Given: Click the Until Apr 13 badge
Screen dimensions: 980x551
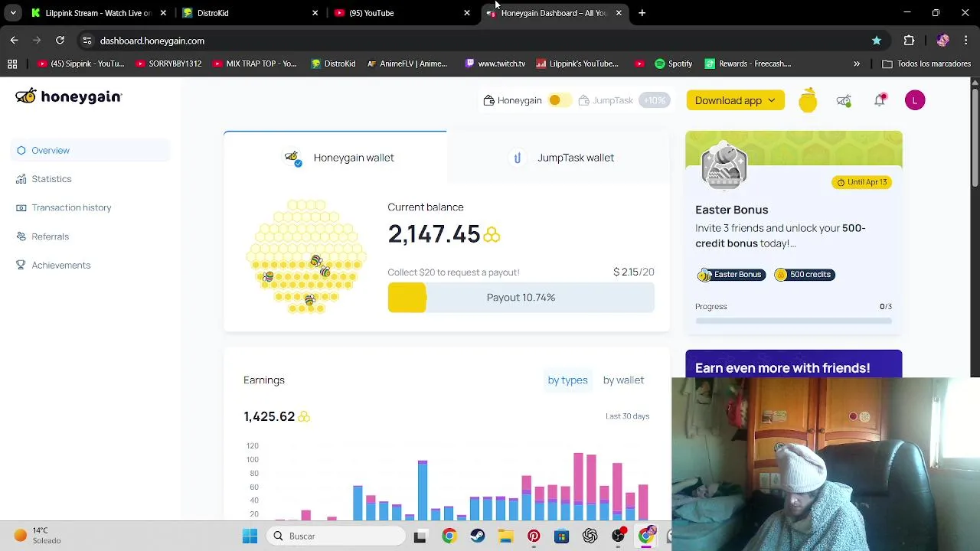Looking at the screenshot, I should 861,182.
